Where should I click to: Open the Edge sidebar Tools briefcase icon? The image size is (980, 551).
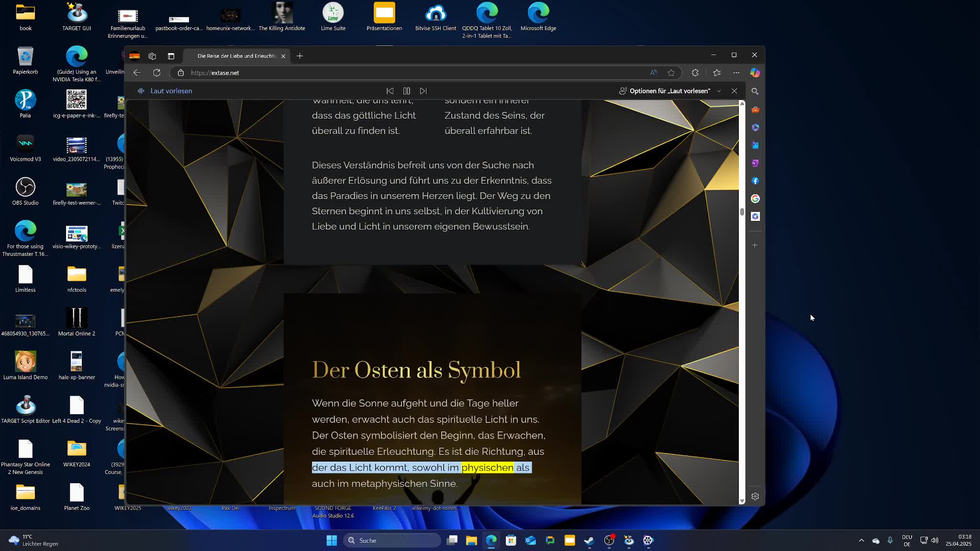(x=755, y=110)
